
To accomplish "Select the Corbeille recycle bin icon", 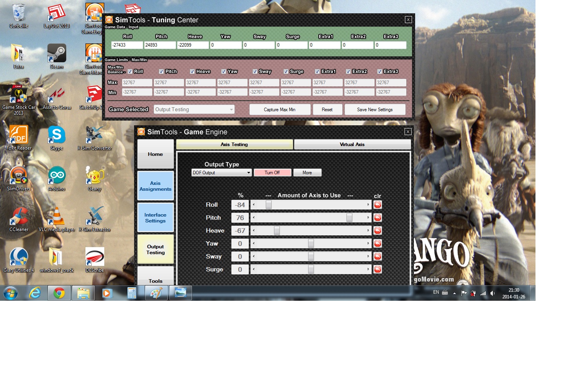I will pos(18,16).
